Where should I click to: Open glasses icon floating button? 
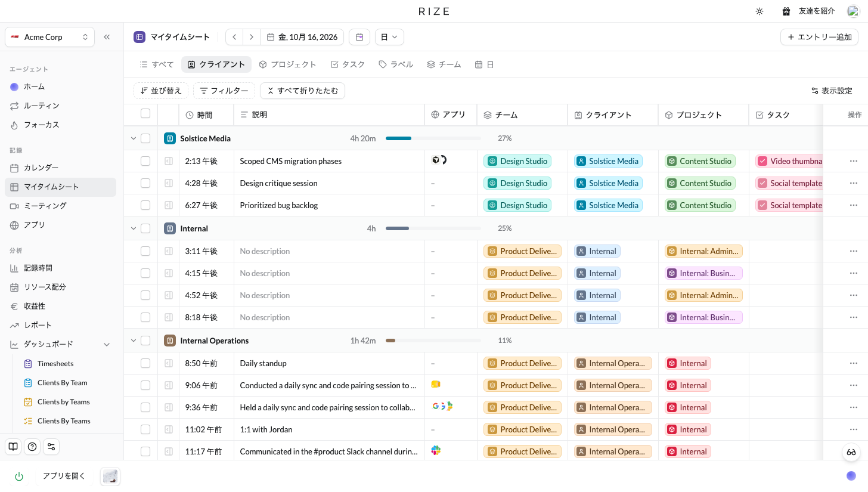[x=851, y=452]
